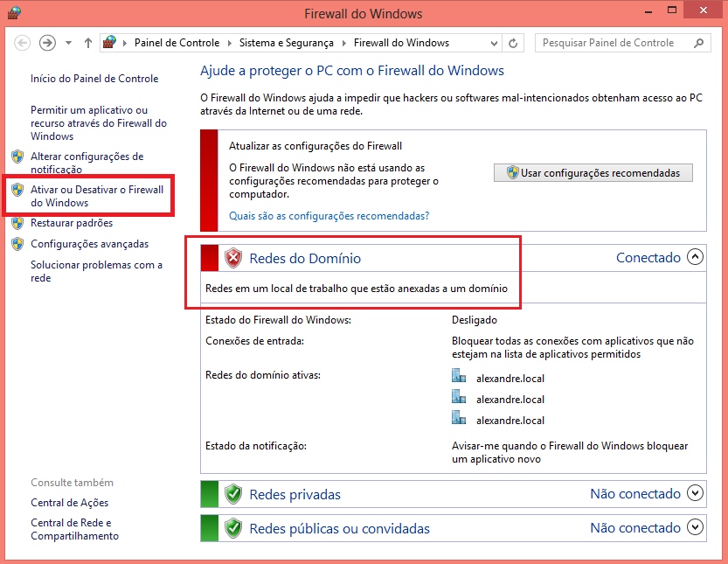Close the Firewall do Windows window
728x564 pixels.
pos(704,10)
